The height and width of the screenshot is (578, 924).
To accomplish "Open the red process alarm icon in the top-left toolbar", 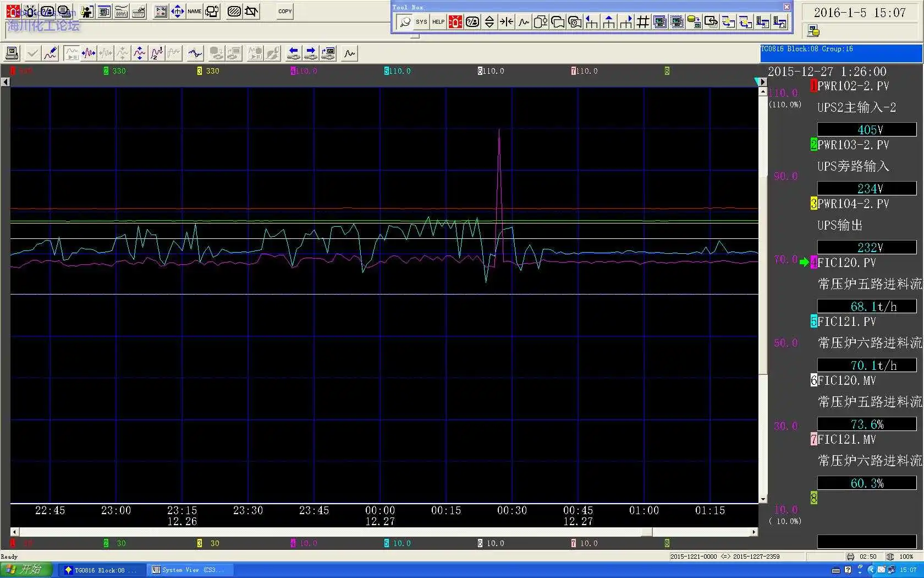I will click(x=12, y=11).
